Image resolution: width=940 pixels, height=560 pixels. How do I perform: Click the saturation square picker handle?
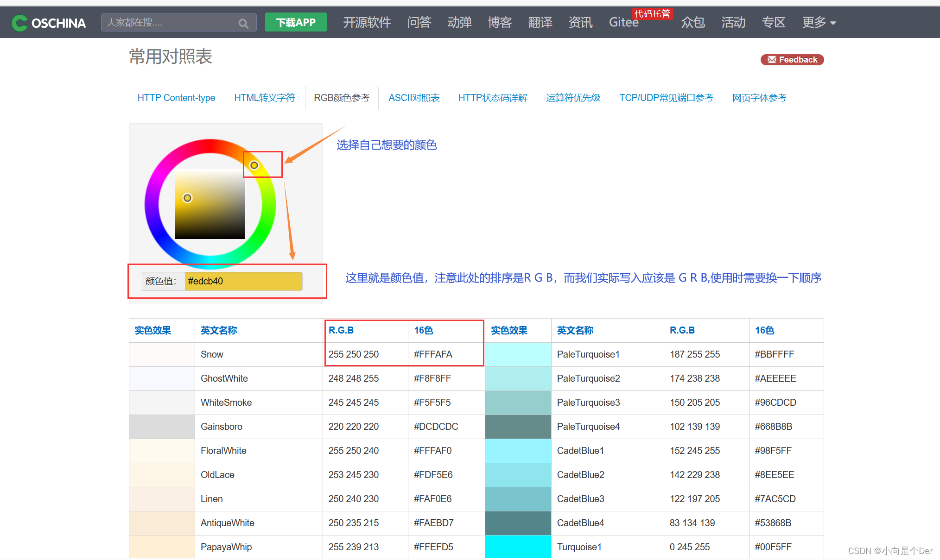pos(187,198)
